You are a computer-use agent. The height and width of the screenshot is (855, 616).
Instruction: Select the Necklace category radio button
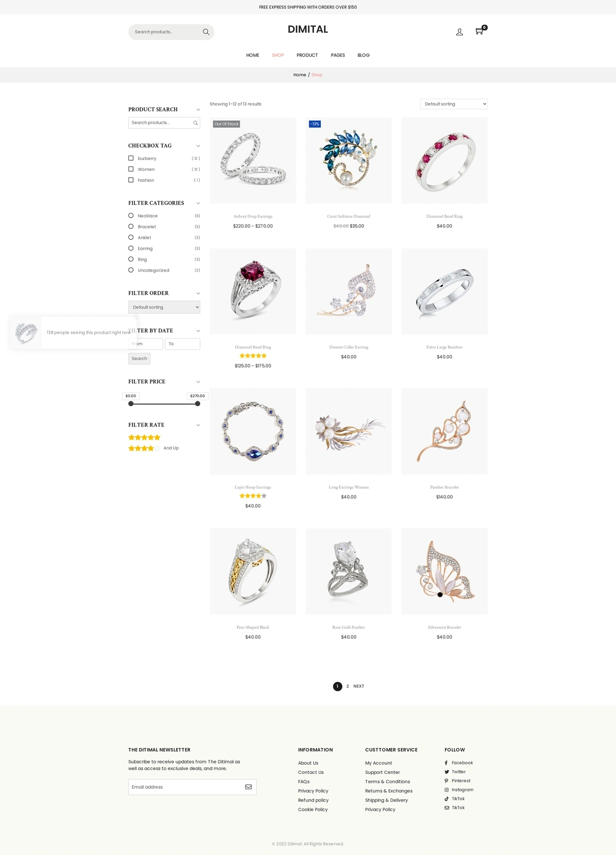click(x=131, y=216)
